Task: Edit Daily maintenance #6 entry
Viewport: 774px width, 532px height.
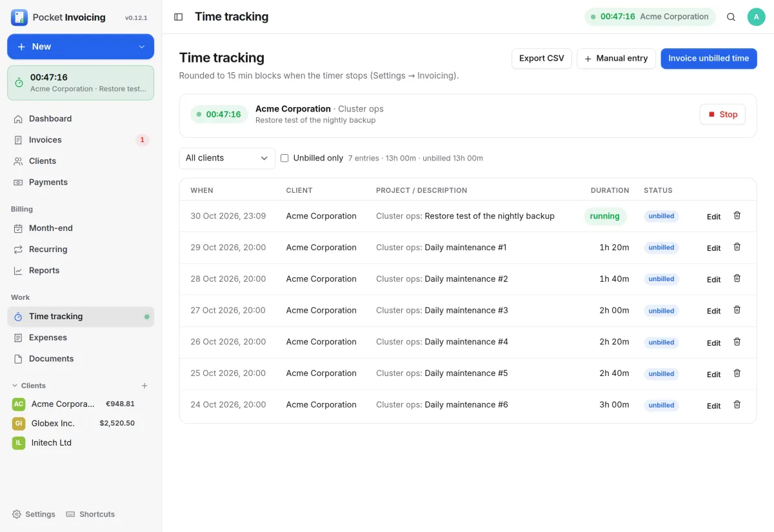Action: click(713, 406)
